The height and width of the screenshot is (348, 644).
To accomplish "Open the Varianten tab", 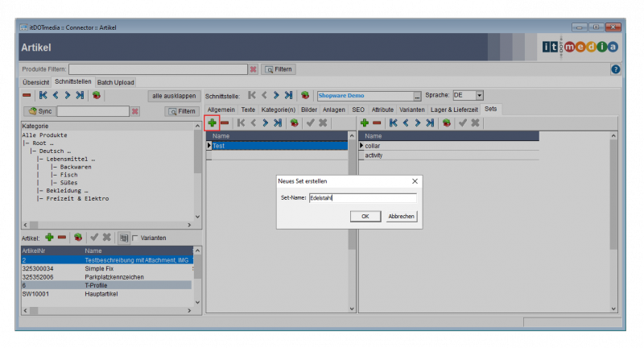I will (411, 109).
